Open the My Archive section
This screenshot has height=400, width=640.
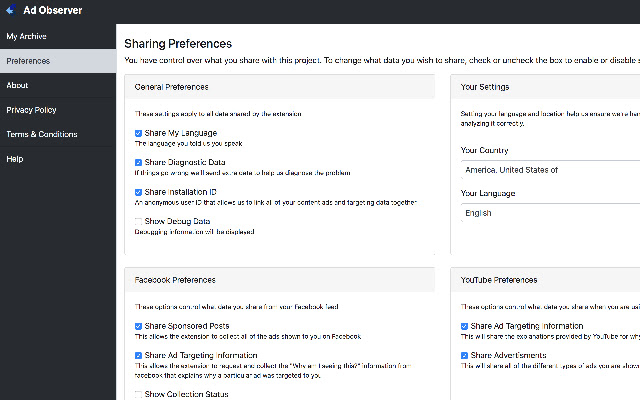[x=58, y=36]
